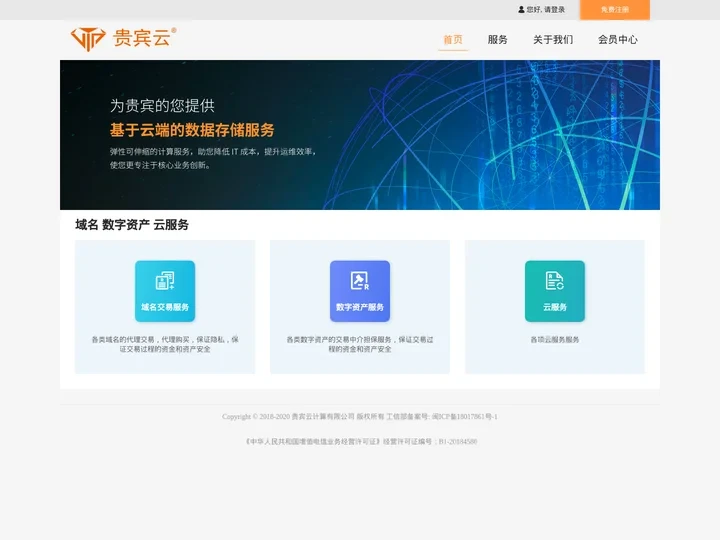Open 会员中心 in the navigation bar
Screen dimensions: 720x540
coord(618,39)
